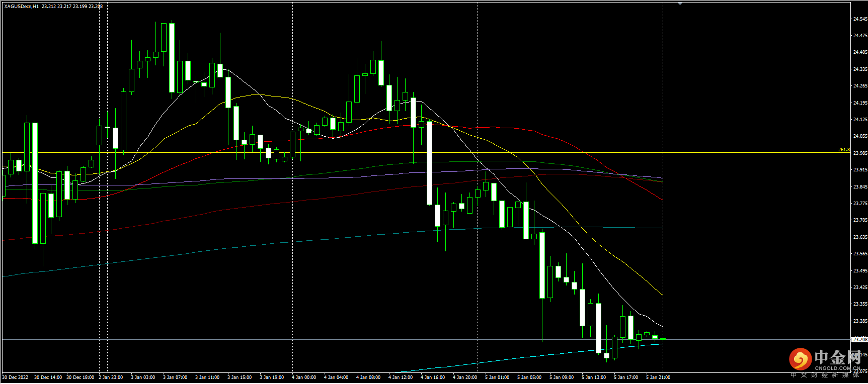Select the 3 Jan 07:00 time label
868x384 pixels.
(x=175, y=377)
